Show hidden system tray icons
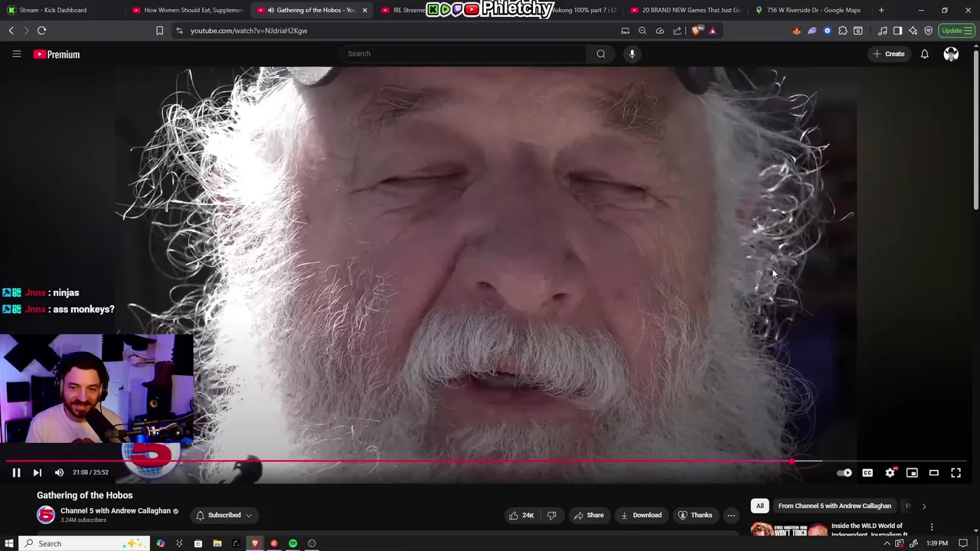The height and width of the screenshot is (551, 980). click(887, 543)
